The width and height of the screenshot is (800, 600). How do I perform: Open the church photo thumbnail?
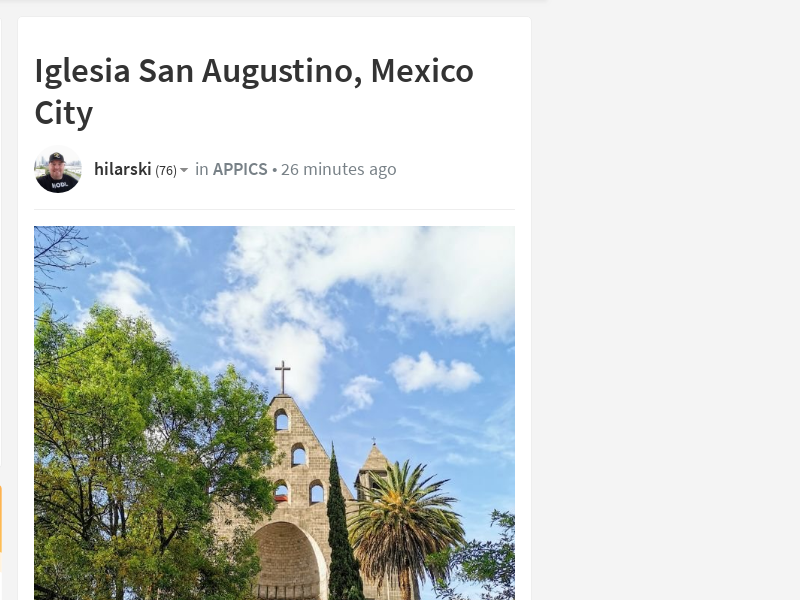point(274,413)
